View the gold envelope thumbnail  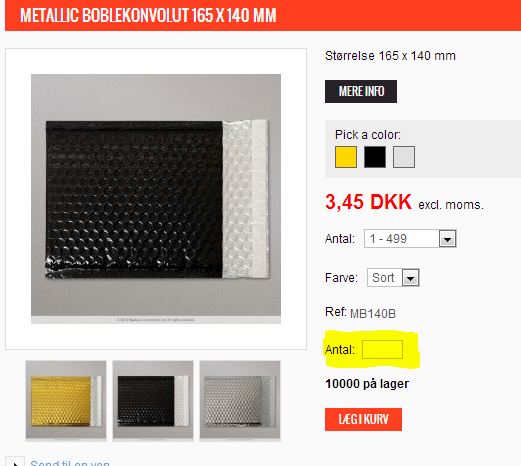(x=66, y=401)
